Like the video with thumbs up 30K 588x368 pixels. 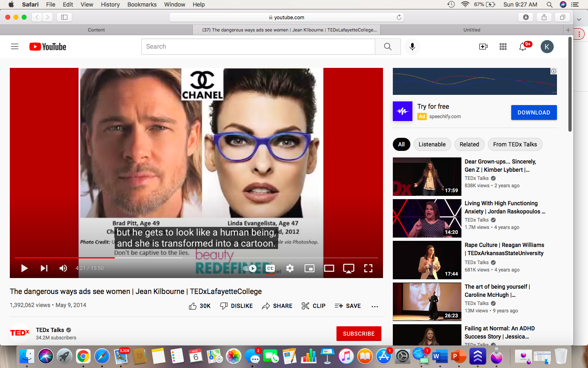click(200, 306)
